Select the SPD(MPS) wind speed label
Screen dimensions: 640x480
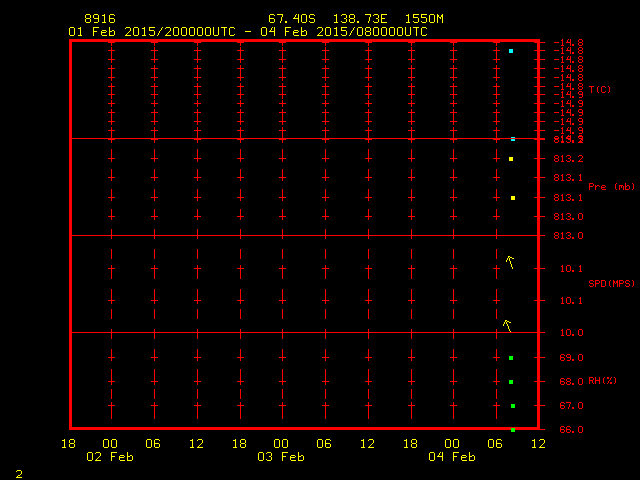coord(611,284)
